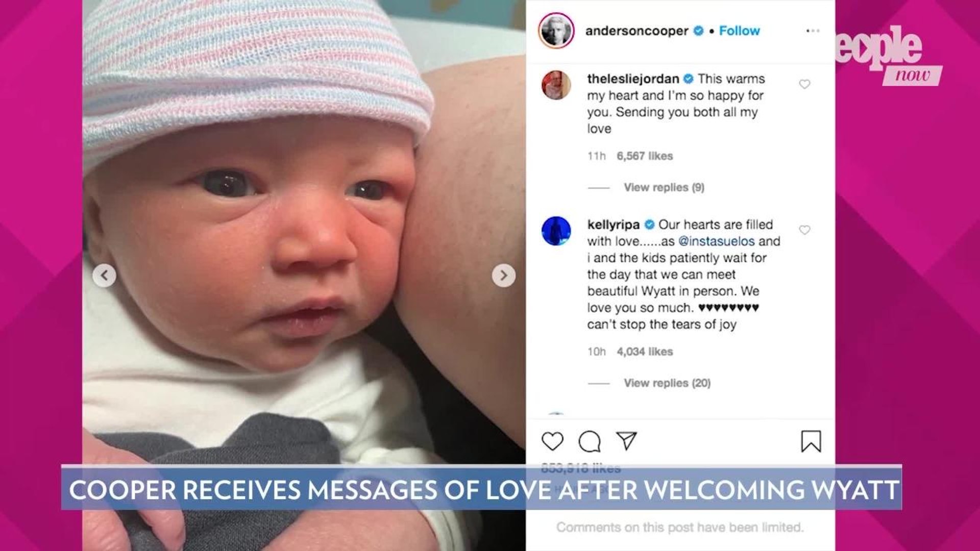Viewport: 980px width, 551px height.
Task: Open the kellyripa username link
Action: [x=613, y=224]
